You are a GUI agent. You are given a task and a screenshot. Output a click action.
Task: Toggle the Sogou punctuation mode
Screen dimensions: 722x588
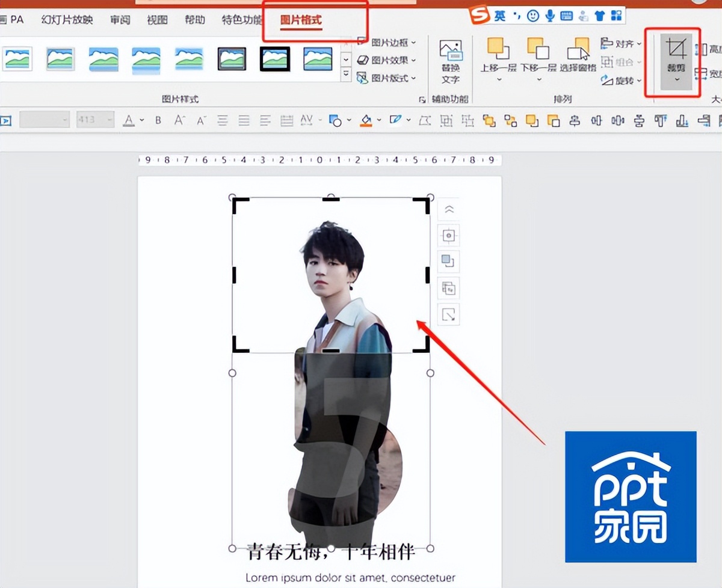pyautogui.click(x=516, y=15)
